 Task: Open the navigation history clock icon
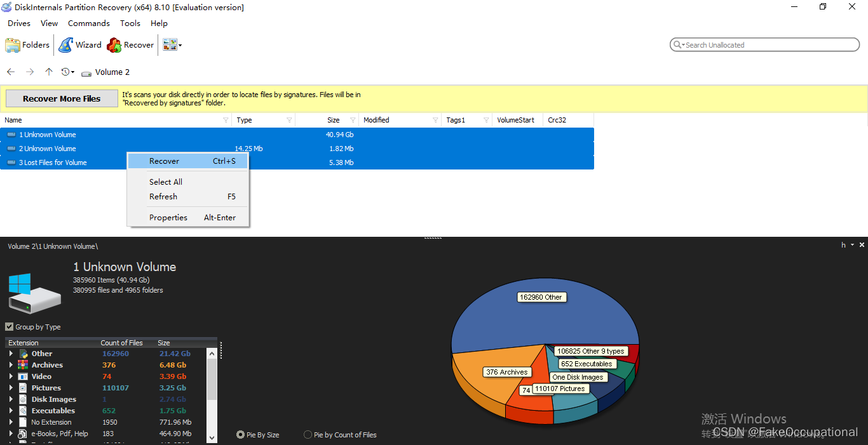pos(65,72)
